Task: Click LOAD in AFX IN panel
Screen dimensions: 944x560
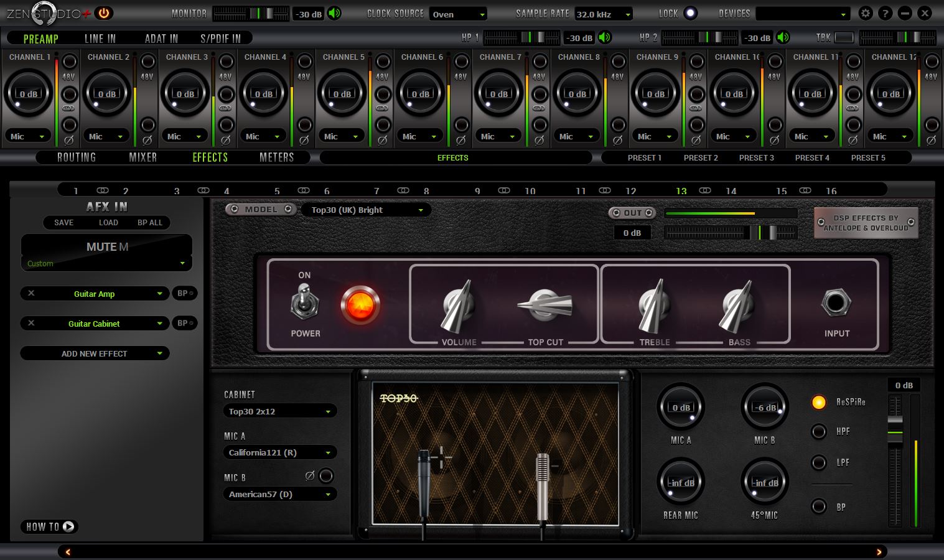Action: (108, 222)
